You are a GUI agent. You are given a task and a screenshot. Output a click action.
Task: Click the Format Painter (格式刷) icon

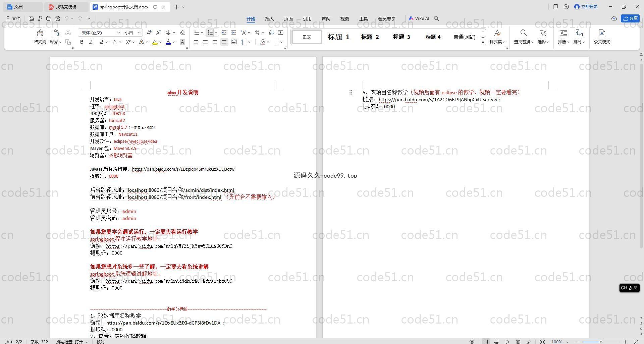click(40, 33)
